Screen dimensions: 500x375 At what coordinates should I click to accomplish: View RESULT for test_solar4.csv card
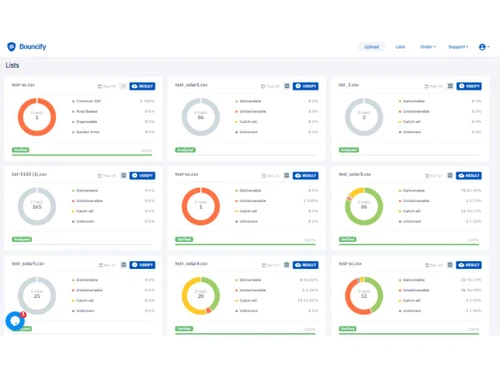pyautogui.click(x=306, y=265)
